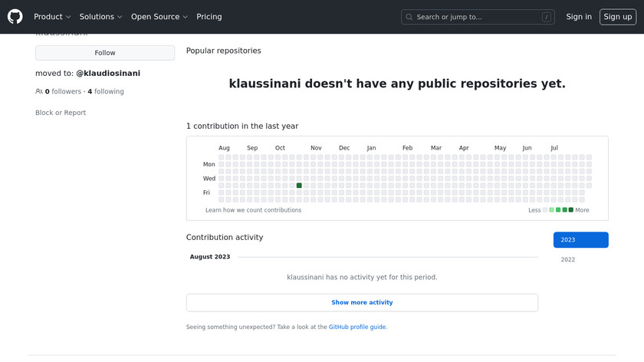The width and height of the screenshot is (644, 362).
Task: Switch to 2022 contribution year
Action: 568,260
